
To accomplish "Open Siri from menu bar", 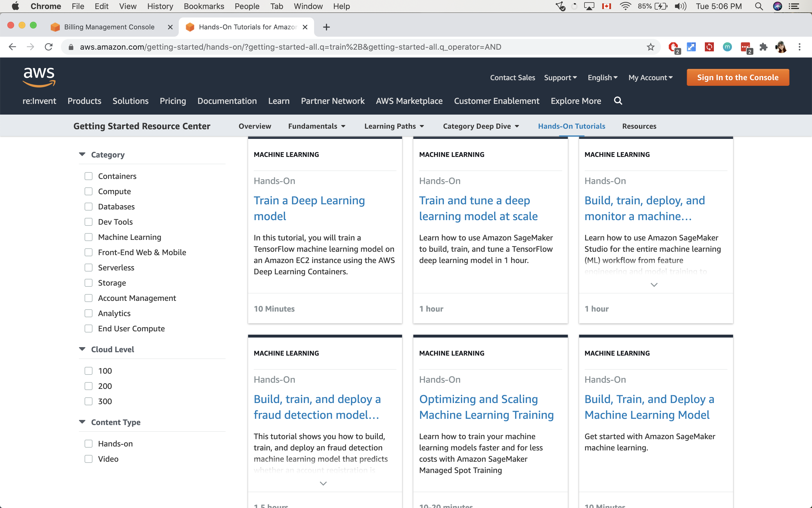I will pyautogui.click(x=777, y=6).
